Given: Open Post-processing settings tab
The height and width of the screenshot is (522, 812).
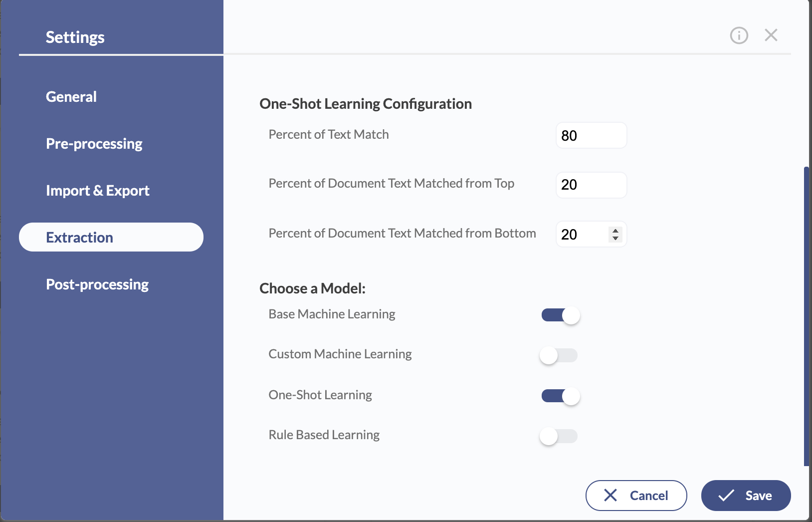Looking at the screenshot, I should [97, 284].
